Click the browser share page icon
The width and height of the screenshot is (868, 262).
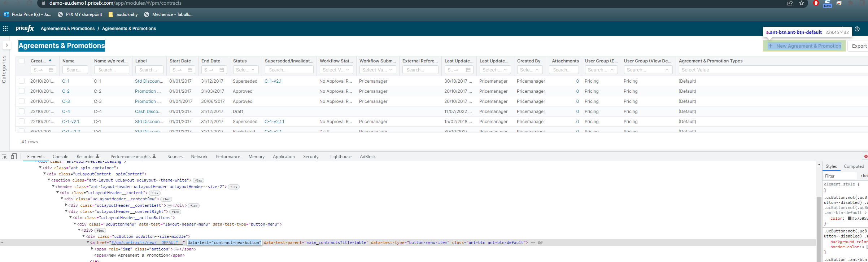click(x=790, y=3)
